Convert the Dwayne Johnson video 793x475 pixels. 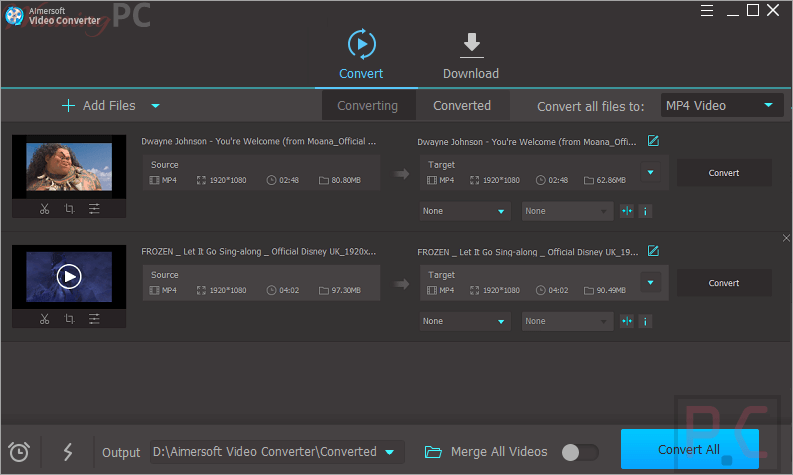click(724, 173)
